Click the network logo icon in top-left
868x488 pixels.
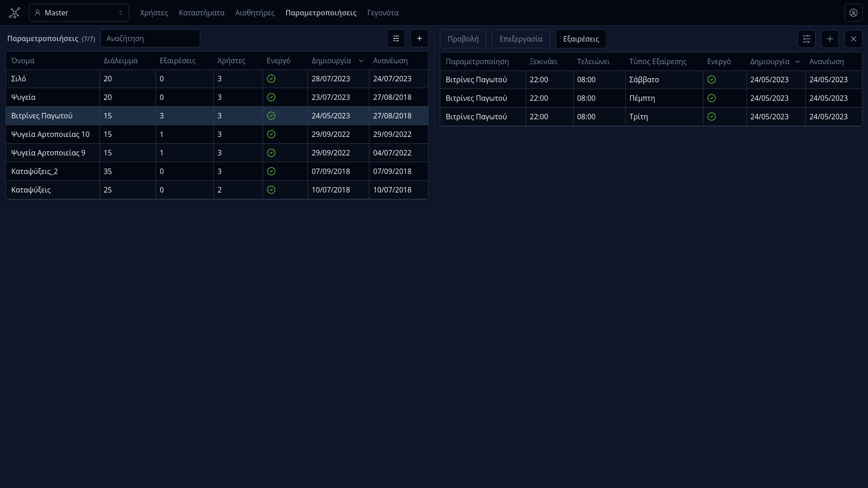[x=14, y=13]
